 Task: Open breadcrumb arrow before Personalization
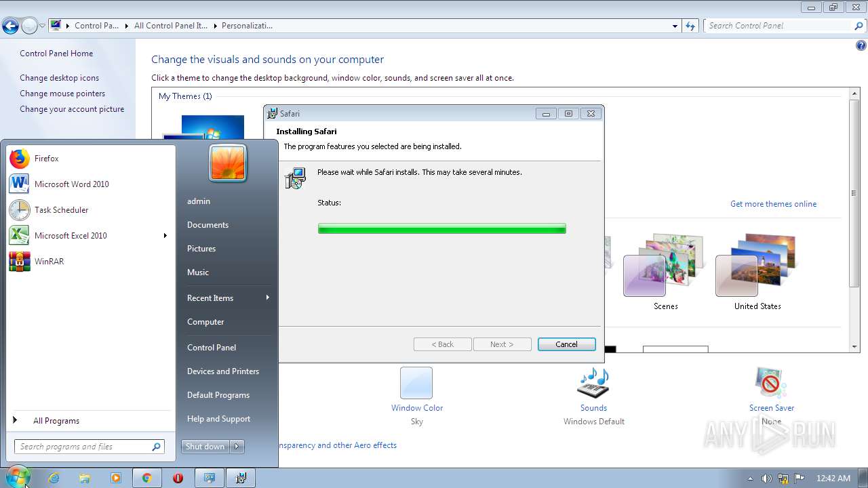click(x=215, y=26)
